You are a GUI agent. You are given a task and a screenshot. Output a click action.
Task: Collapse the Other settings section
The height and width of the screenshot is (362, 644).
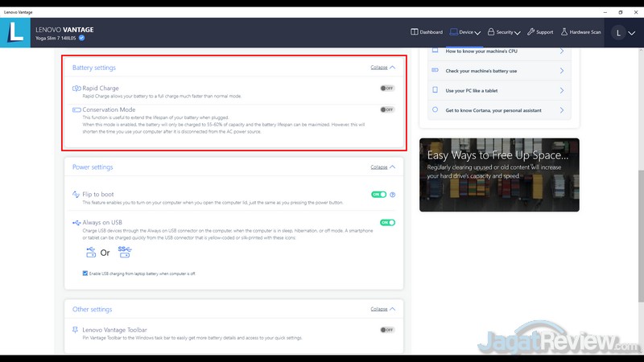[x=382, y=309]
